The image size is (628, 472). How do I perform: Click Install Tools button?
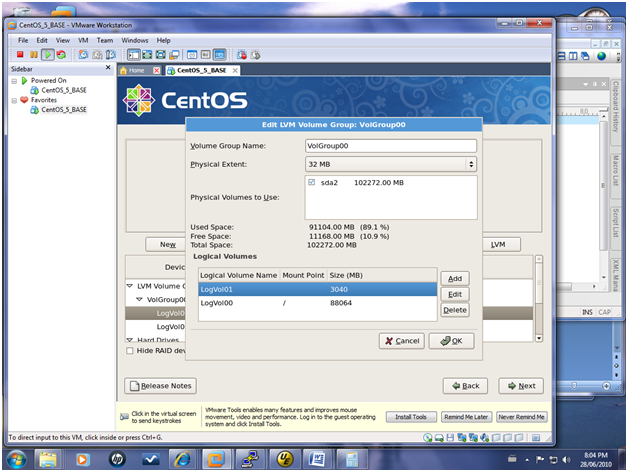[x=411, y=417]
